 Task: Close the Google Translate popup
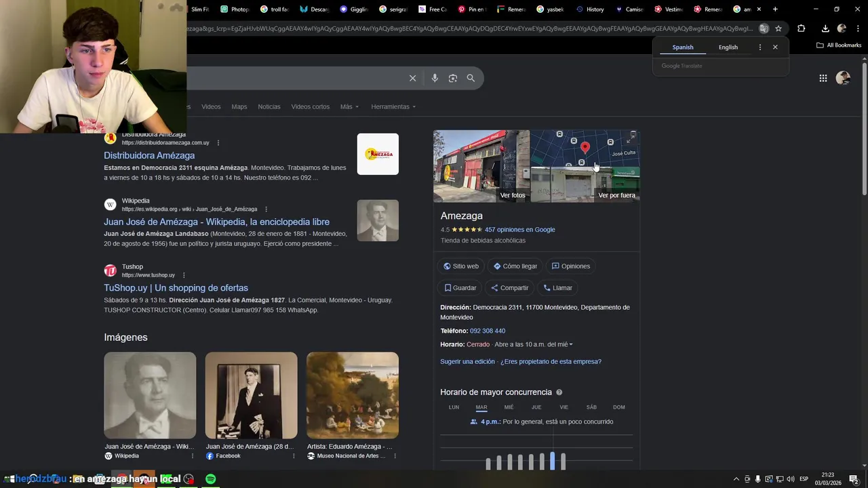[775, 47]
